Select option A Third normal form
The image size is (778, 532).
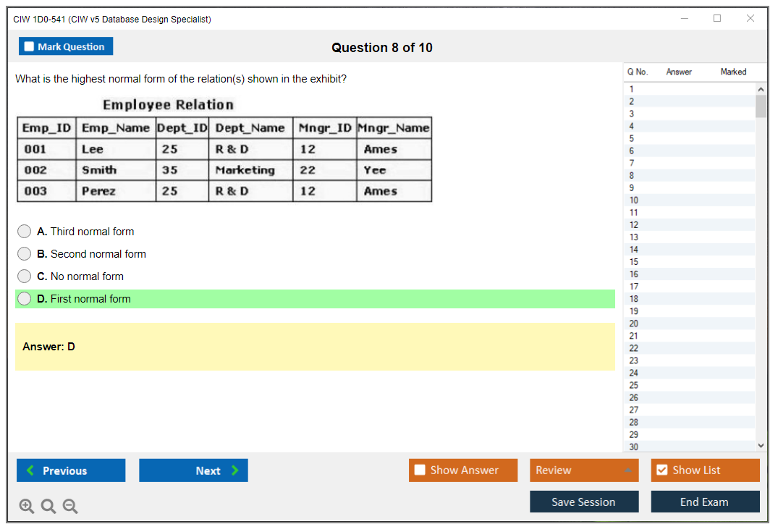(x=25, y=232)
